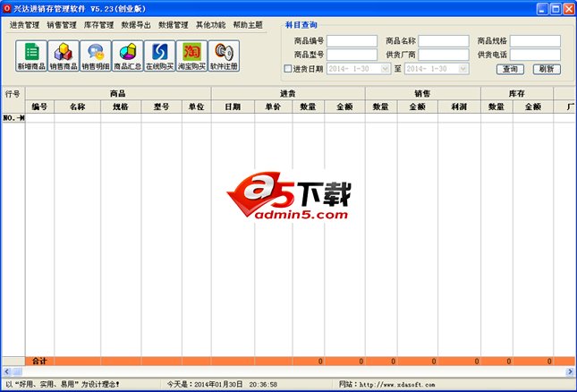Select the NO. first row indicator
Screen dimensions: 577x392
tap(13, 118)
